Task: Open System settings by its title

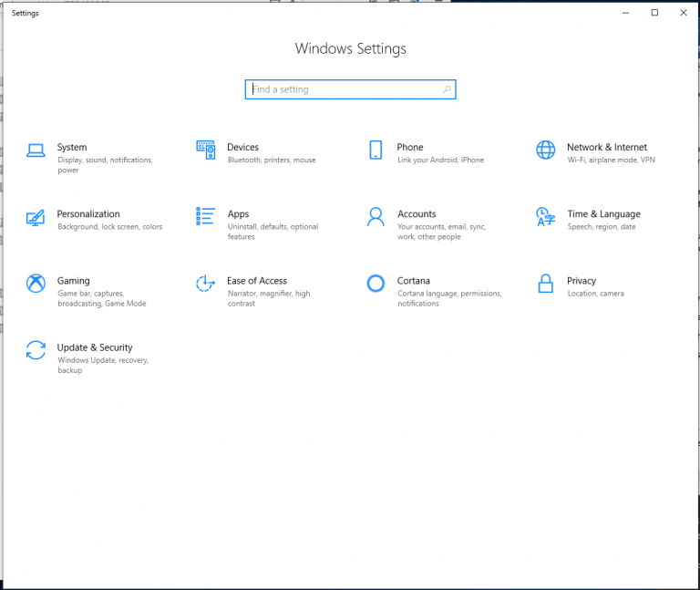Action: point(72,148)
